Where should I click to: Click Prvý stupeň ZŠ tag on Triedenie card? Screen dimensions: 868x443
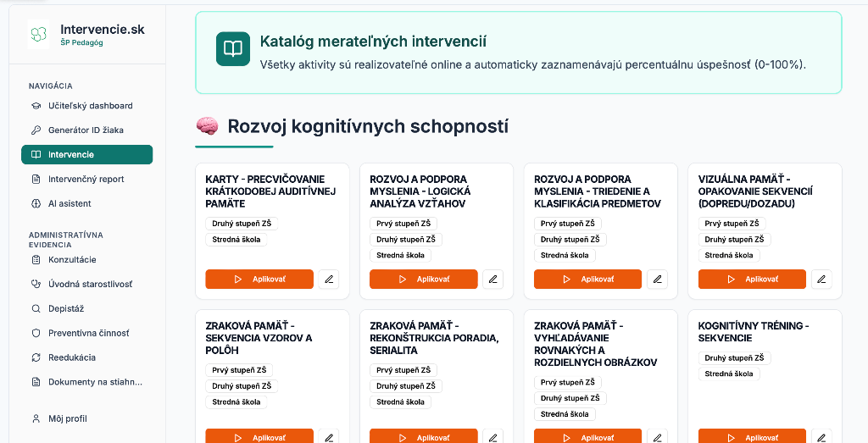pyautogui.click(x=568, y=224)
